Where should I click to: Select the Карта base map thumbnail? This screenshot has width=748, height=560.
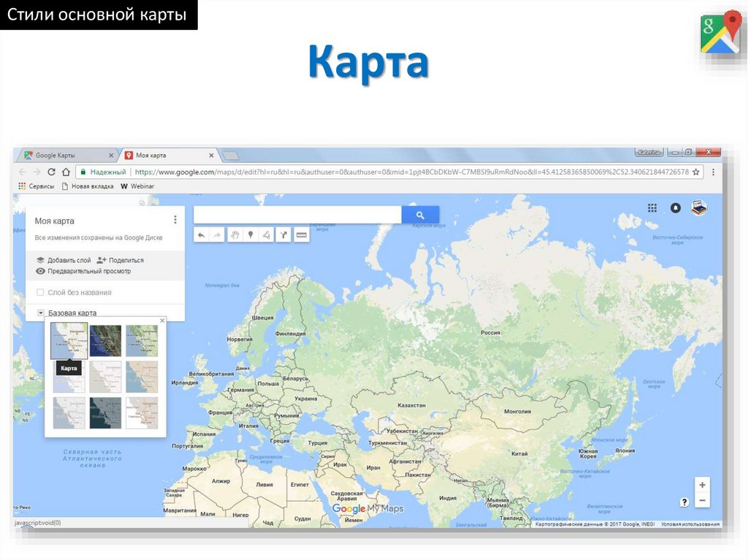(x=69, y=340)
